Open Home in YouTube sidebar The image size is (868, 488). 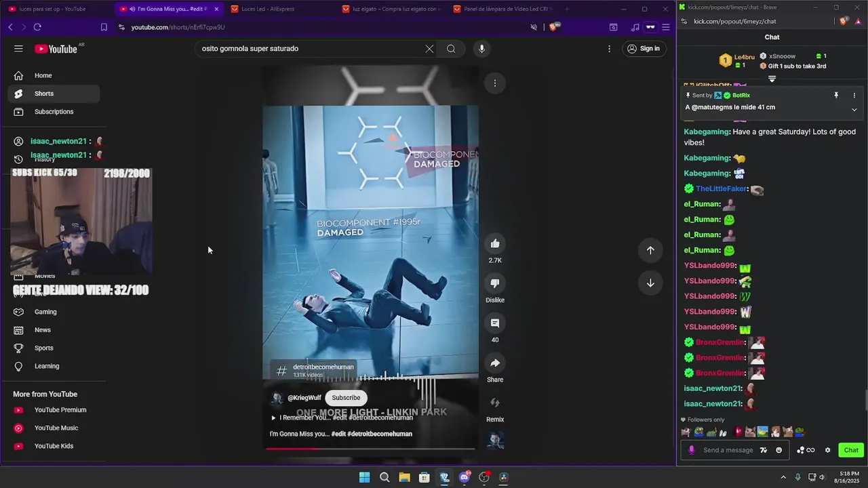tap(53, 75)
